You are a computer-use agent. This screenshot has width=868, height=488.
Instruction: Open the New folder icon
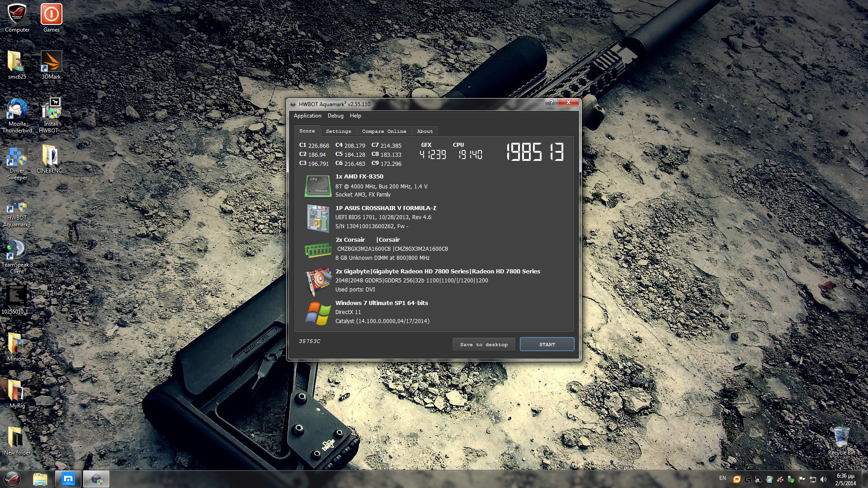pos(17,441)
